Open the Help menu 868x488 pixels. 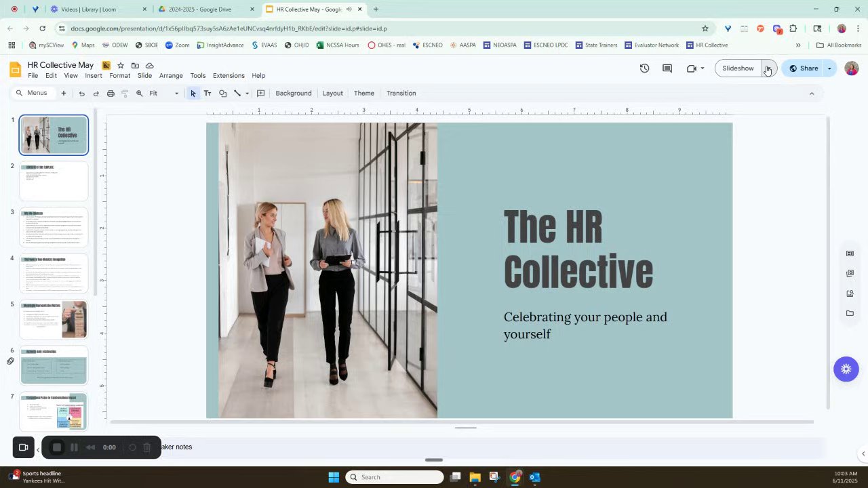pos(258,76)
